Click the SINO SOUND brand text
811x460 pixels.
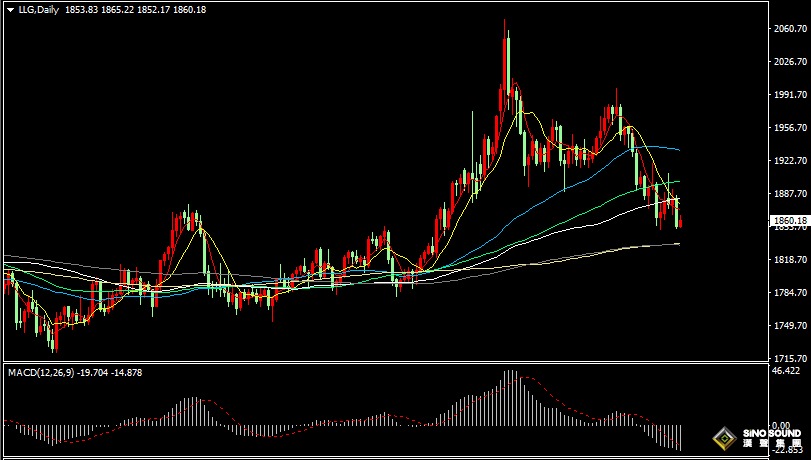coord(771,433)
